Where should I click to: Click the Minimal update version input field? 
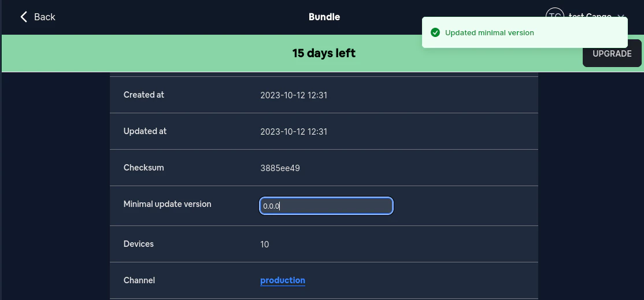[326, 206]
